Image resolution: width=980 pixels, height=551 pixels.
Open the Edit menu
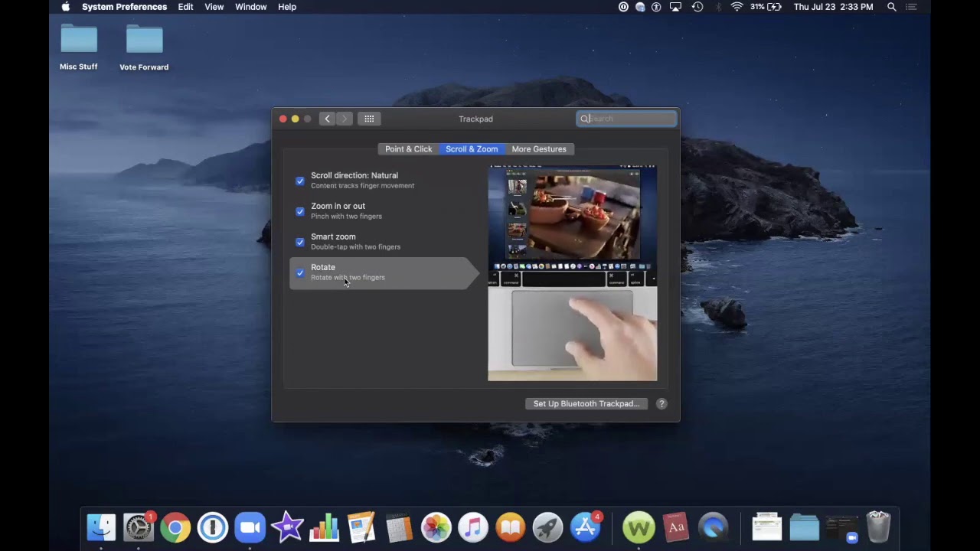185,7
